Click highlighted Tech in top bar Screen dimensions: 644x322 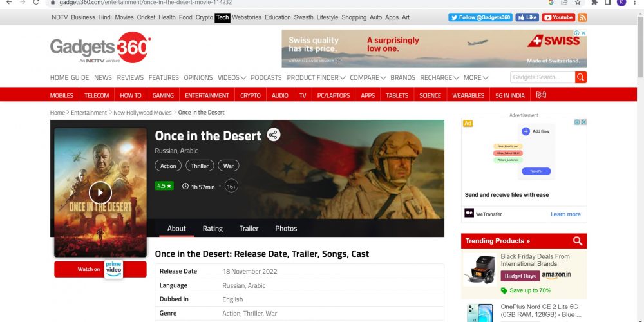[x=222, y=17]
